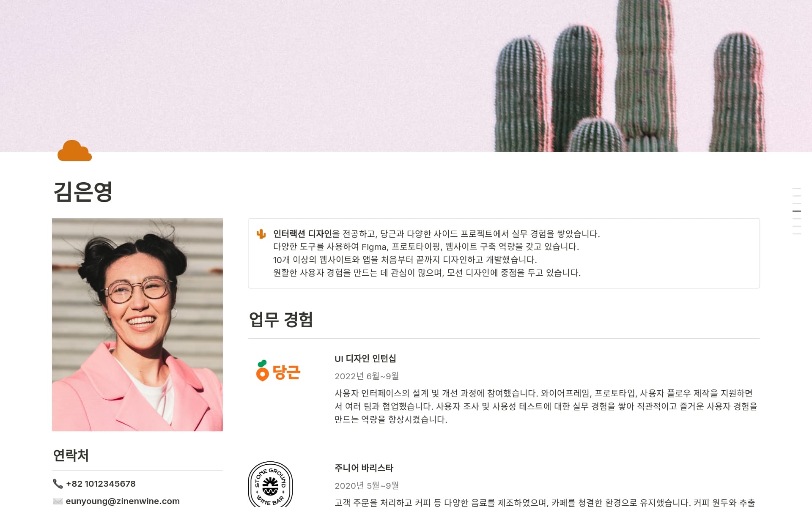Click the 업무 경험 section heading
This screenshot has height=507, width=812.
point(281,319)
